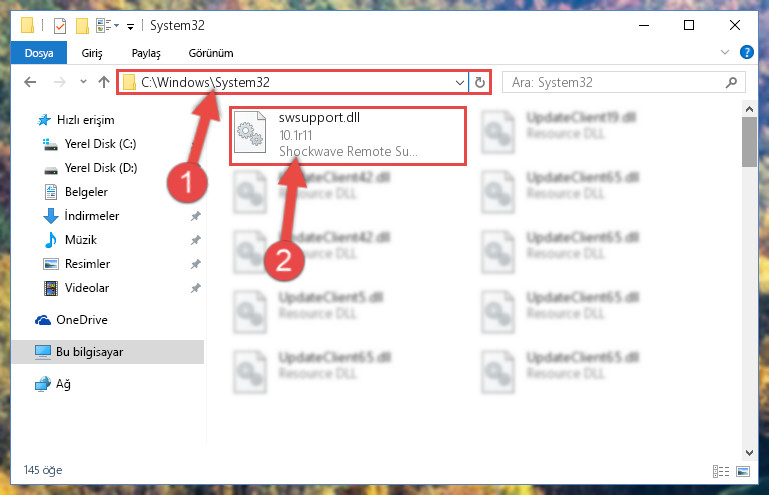The width and height of the screenshot is (769, 495).
Task: Go up one folder level arrow
Action: [x=103, y=82]
